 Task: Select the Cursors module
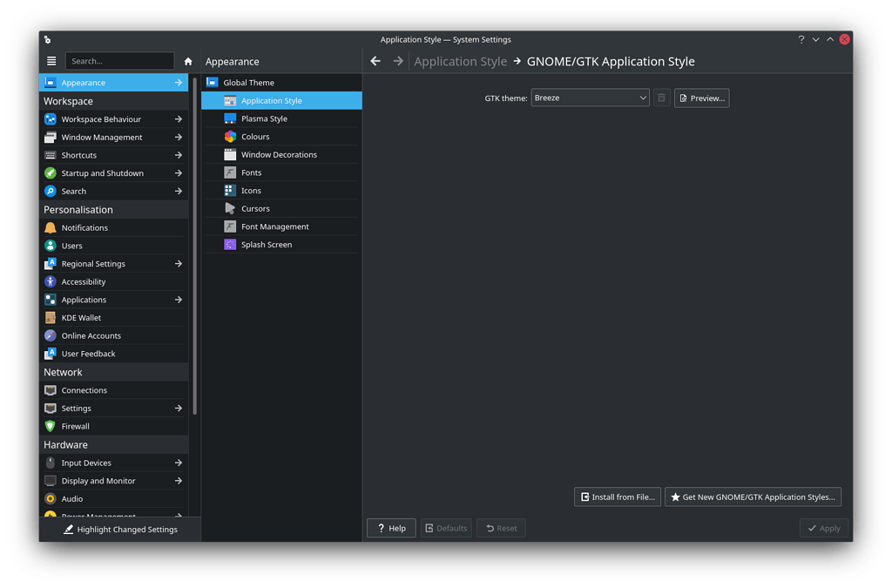pyautogui.click(x=255, y=209)
